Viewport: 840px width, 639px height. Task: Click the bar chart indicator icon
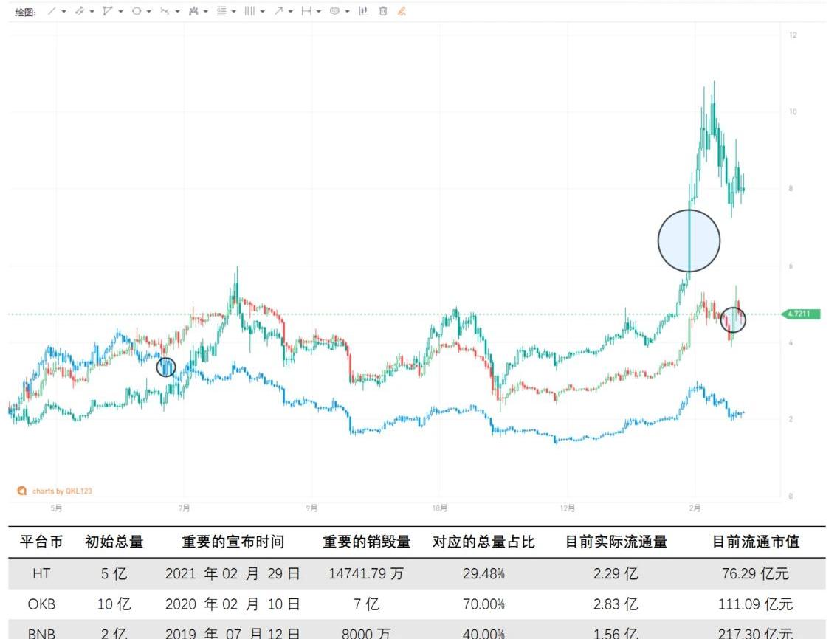point(364,11)
